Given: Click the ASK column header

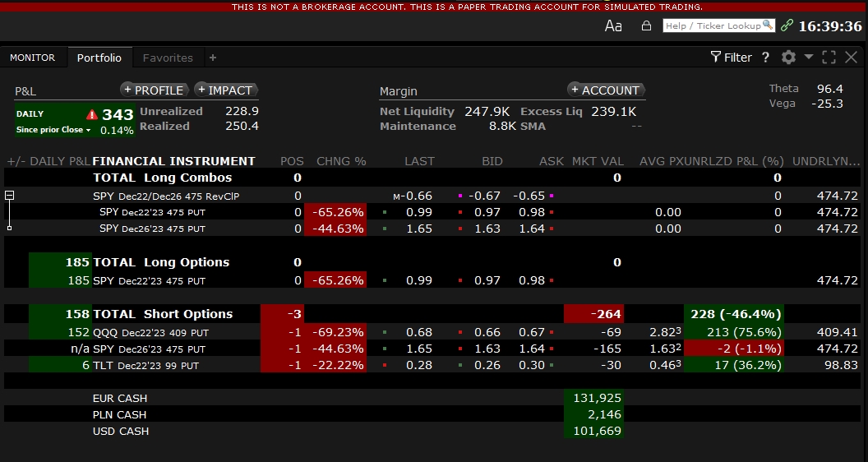Looking at the screenshot, I should 552,161.
